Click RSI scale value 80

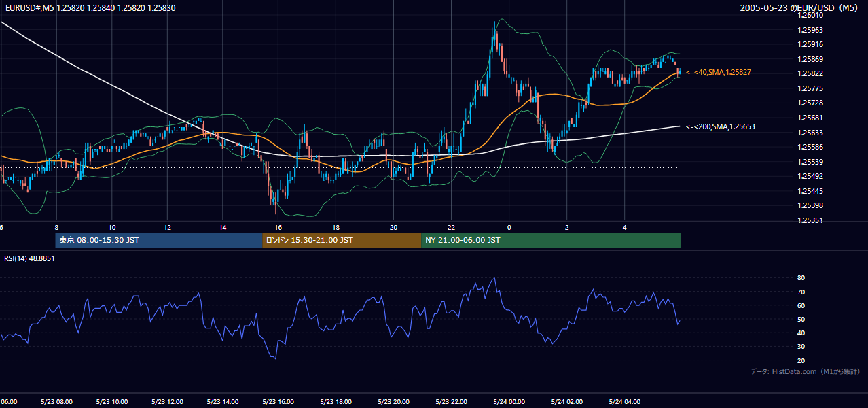click(x=801, y=278)
